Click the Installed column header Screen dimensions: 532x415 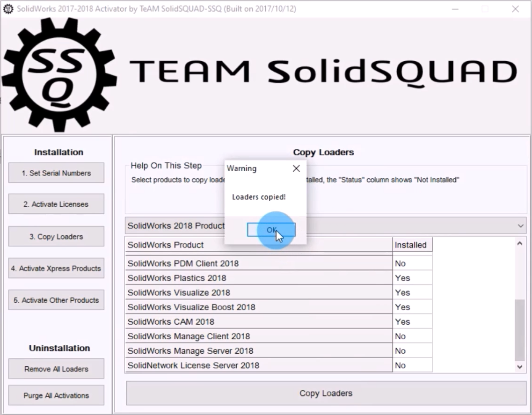click(412, 245)
